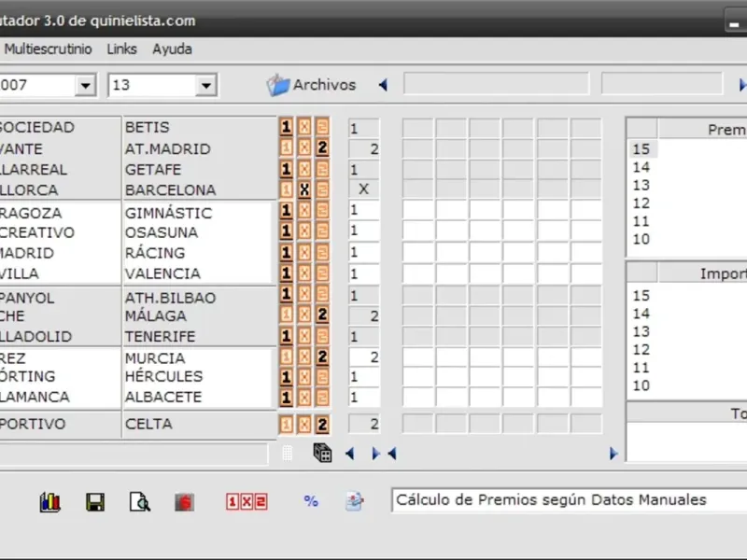Select row 11 in the Importe table

coord(641,368)
